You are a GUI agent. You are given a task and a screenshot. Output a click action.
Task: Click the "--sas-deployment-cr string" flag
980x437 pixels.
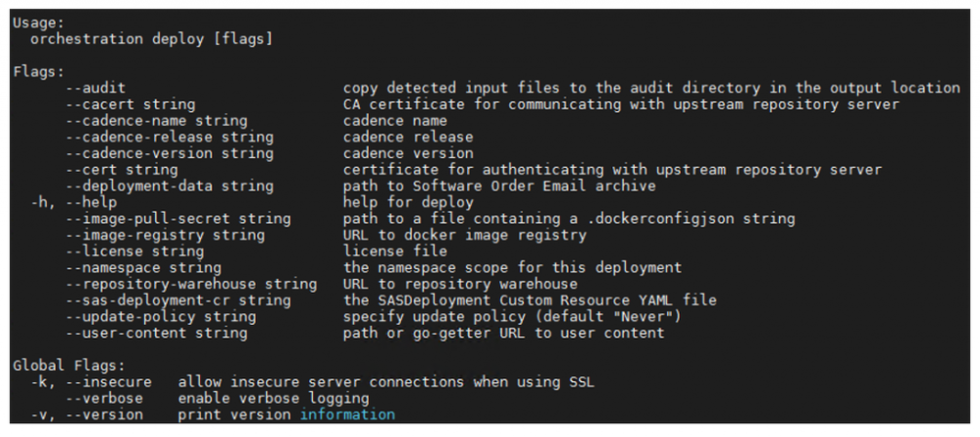(178, 300)
